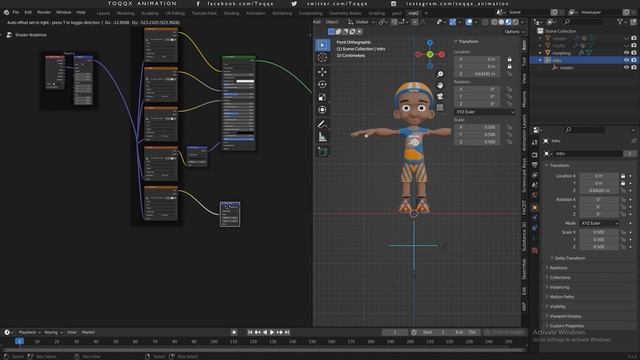Click Add menu in viewport header
Image resolution: width=640 pixels, height=360 pixels.
317,22
